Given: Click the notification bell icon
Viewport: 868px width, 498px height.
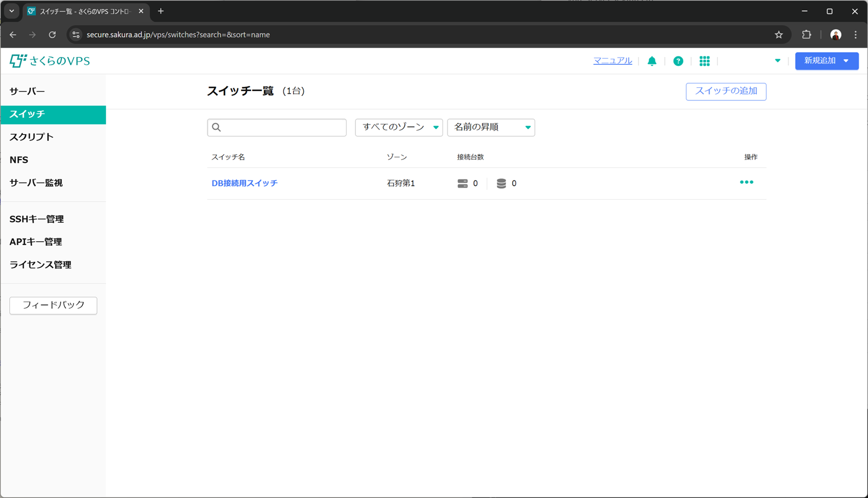Looking at the screenshot, I should coord(651,61).
